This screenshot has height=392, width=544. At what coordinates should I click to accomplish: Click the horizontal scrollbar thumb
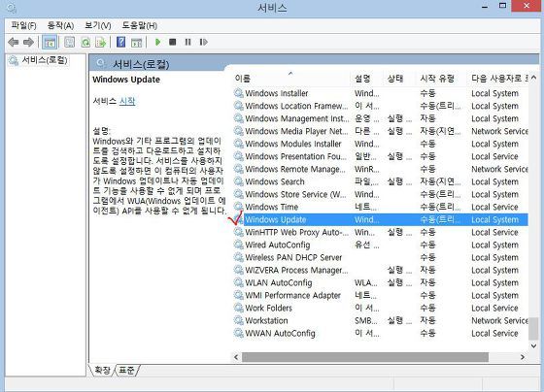coord(365,357)
